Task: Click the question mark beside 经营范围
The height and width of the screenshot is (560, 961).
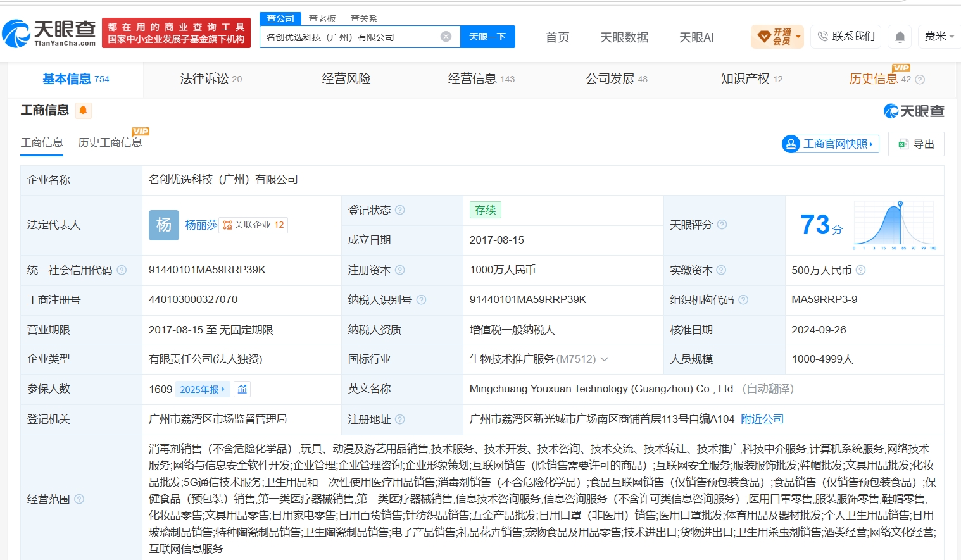Action: (79, 499)
